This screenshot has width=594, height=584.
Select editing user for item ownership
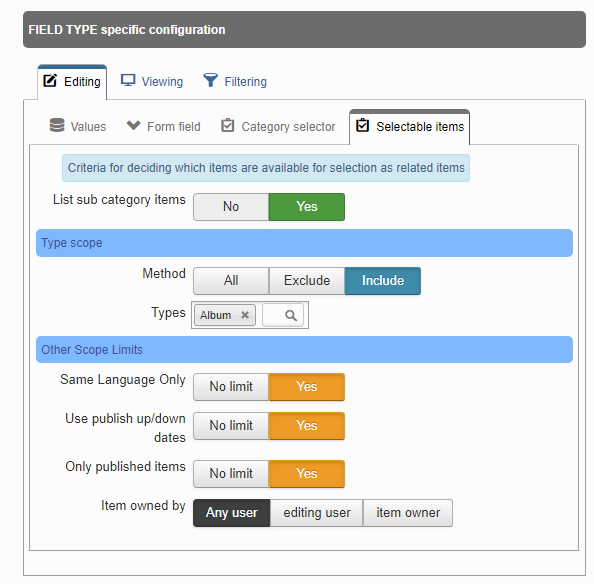tap(317, 513)
